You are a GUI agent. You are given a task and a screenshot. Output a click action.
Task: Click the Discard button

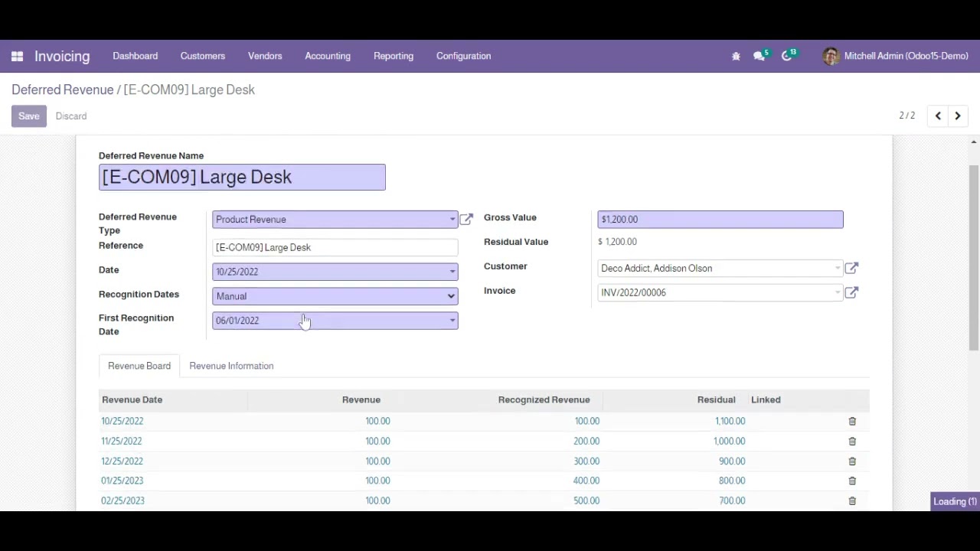71,116
